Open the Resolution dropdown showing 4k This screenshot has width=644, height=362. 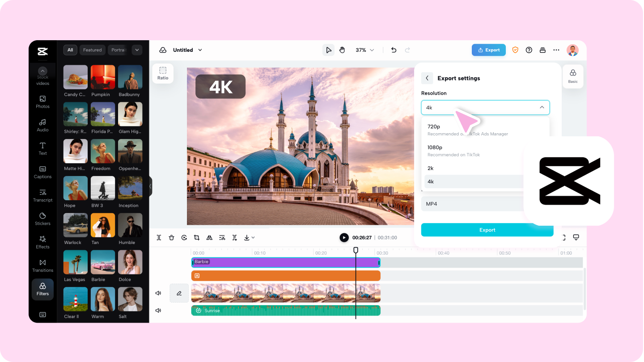[x=485, y=107]
